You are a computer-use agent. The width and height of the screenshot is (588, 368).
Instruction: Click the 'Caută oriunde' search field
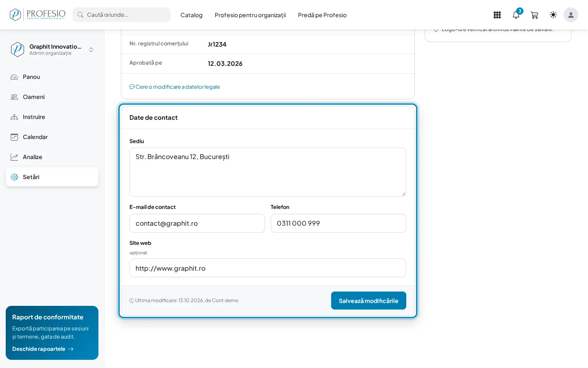122,15
